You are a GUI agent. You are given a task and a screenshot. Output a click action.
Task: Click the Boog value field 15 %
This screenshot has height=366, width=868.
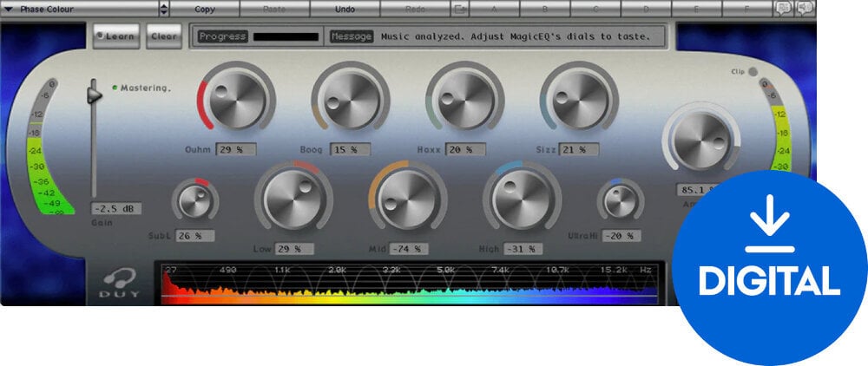(x=351, y=149)
